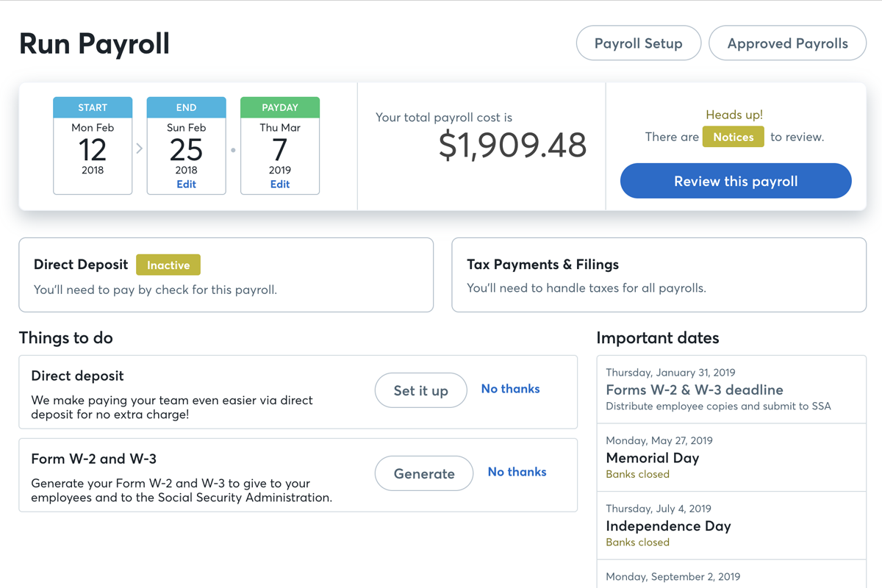Decline direct deposit with No thanks
This screenshot has height=588, width=882.
(x=510, y=388)
